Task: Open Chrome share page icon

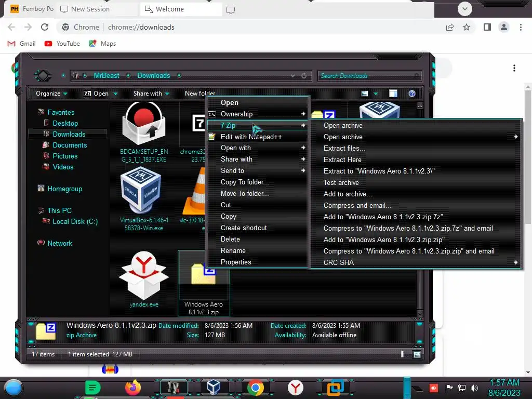Action: click(x=450, y=27)
